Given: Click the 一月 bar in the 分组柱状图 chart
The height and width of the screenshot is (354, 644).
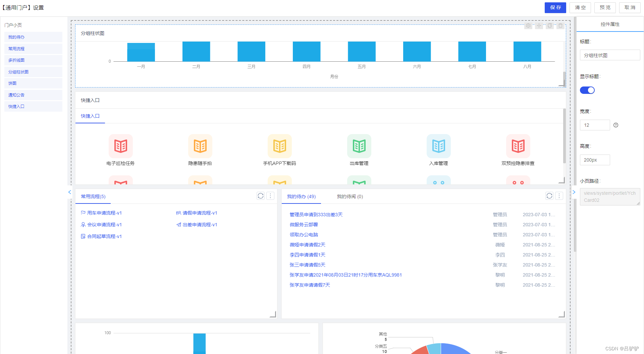Looking at the screenshot, I should 141,52.
